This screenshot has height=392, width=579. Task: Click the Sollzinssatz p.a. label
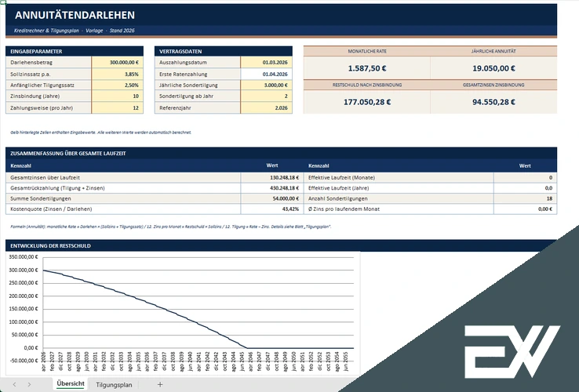(31, 74)
